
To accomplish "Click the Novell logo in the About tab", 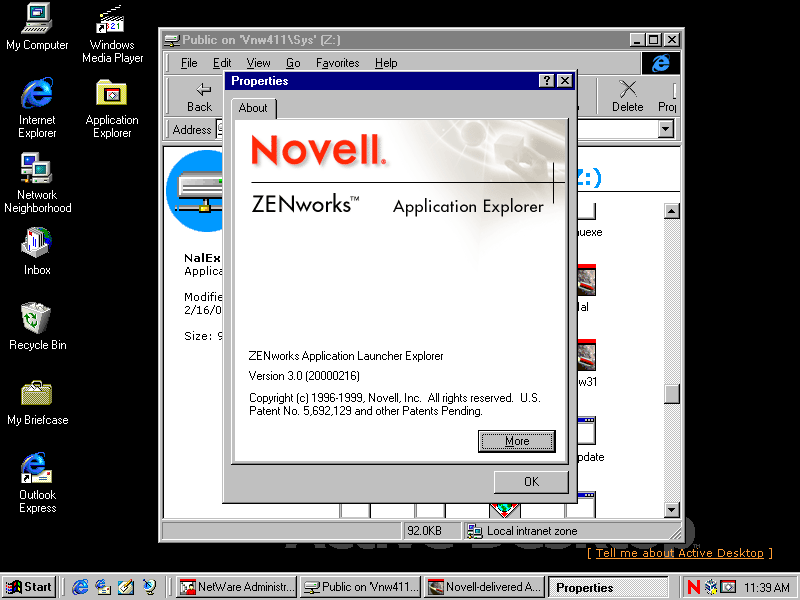I will (x=318, y=151).
